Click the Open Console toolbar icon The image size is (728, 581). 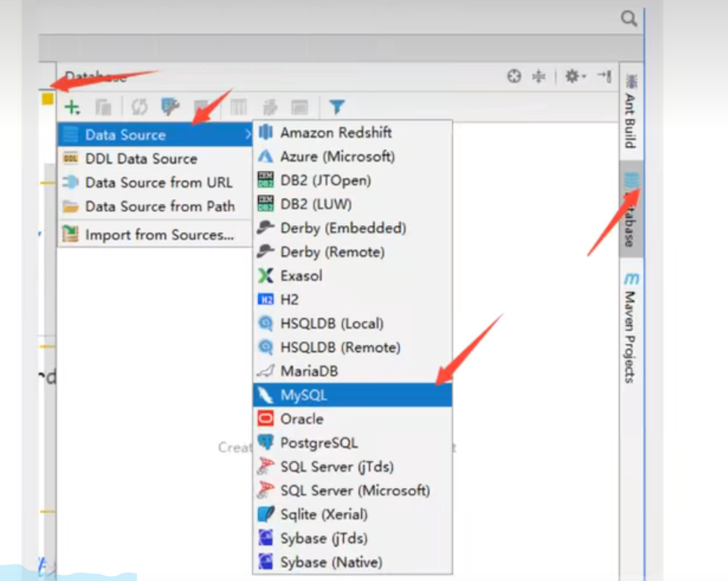pos(300,107)
